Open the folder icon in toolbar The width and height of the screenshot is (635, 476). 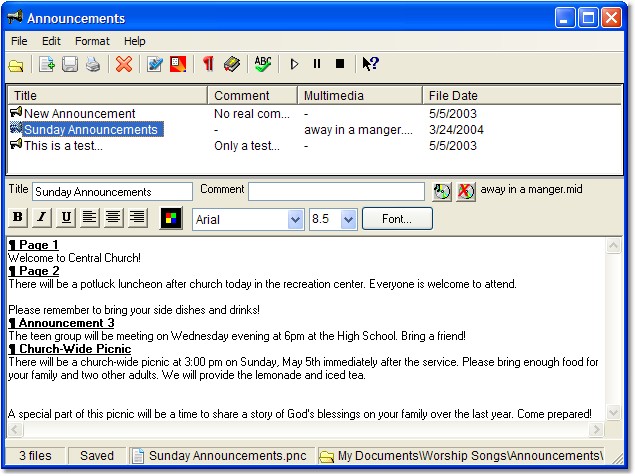[x=16, y=65]
